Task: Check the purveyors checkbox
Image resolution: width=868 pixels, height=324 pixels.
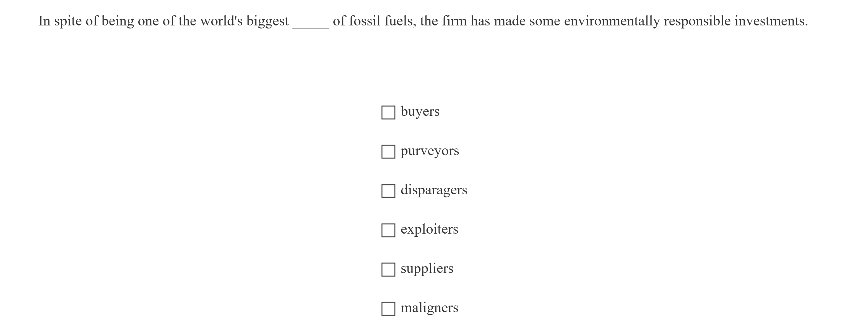Action: pos(388,151)
